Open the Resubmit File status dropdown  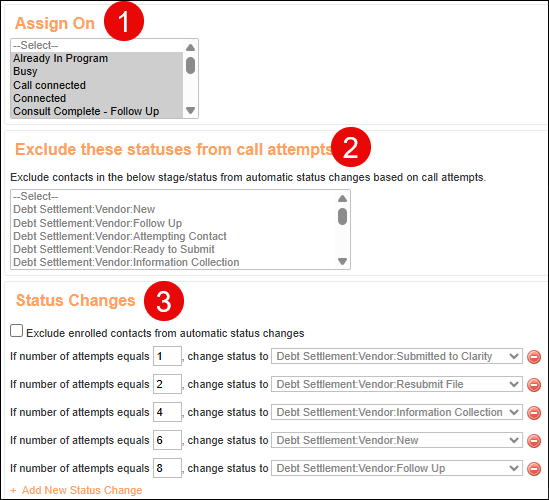[397, 384]
